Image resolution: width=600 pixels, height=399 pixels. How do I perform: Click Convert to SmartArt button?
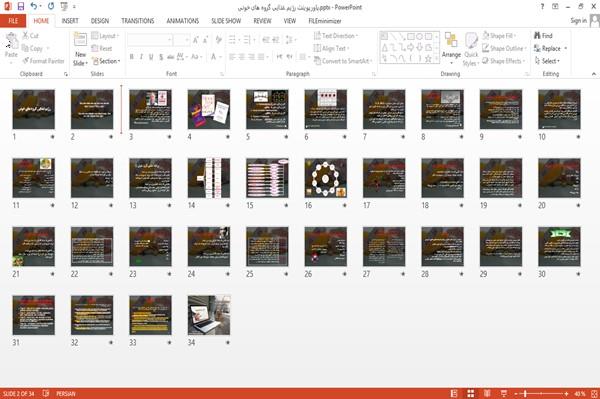click(343, 61)
